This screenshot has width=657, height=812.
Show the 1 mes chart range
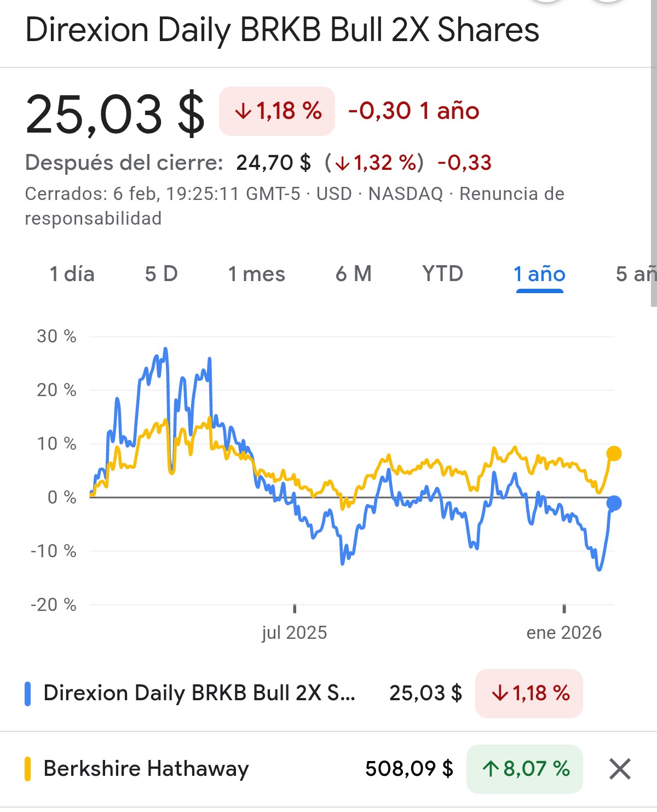[x=256, y=274]
